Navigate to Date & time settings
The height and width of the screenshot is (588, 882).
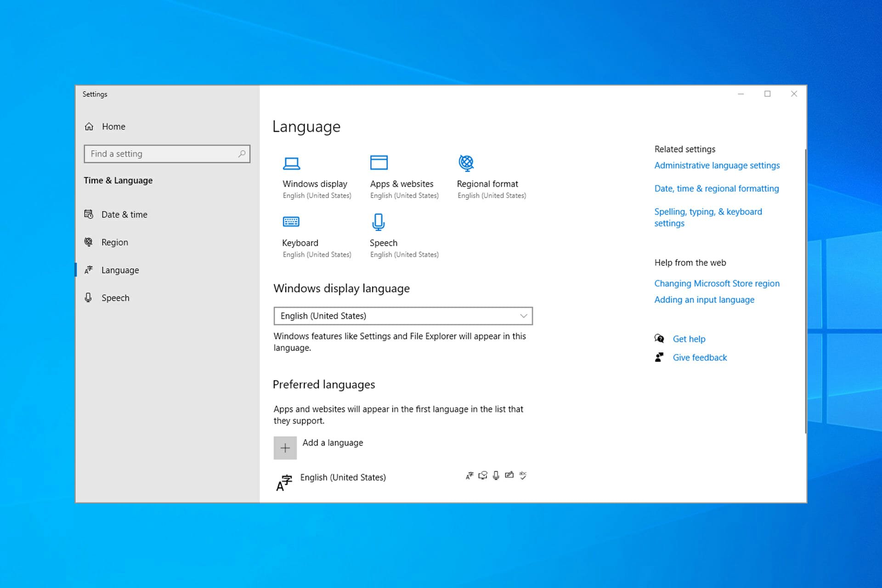[124, 214]
